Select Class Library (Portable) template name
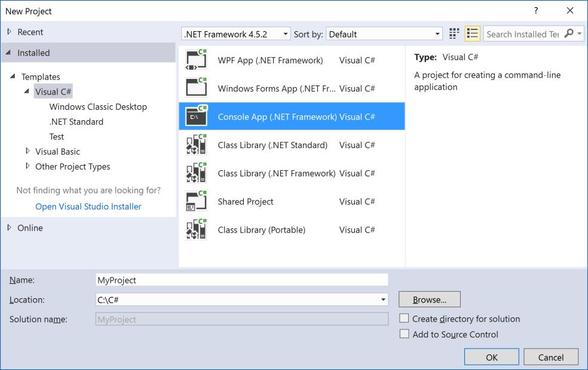Image resolution: width=588 pixels, height=370 pixels. pyautogui.click(x=261, y=230)
